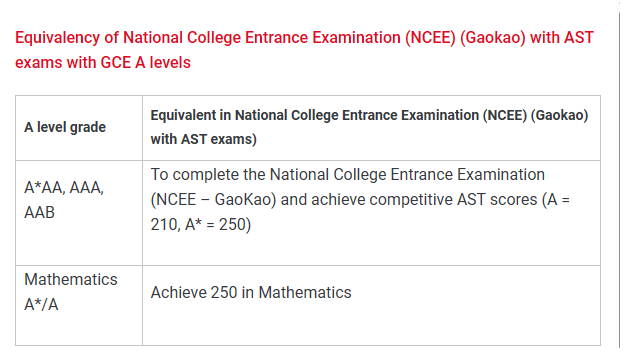Click the "AAB" grade text
Viewport: 638px width, 362px height.
point(39,212)
